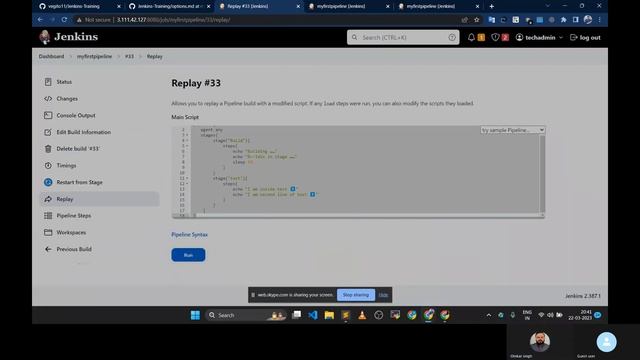Reload the current page
Screen dimensions: 640x360
(64, 20)
